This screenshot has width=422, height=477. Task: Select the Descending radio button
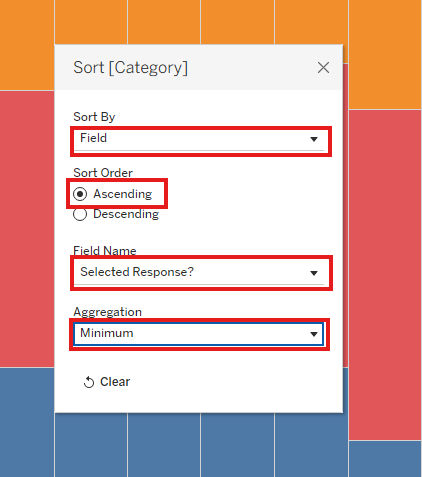80,214
